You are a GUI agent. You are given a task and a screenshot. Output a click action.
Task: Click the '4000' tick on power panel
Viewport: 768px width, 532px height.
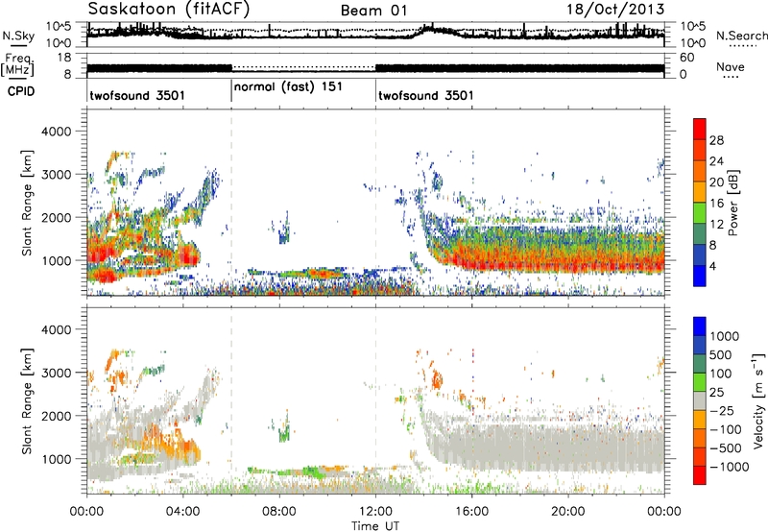pos(57,132)
